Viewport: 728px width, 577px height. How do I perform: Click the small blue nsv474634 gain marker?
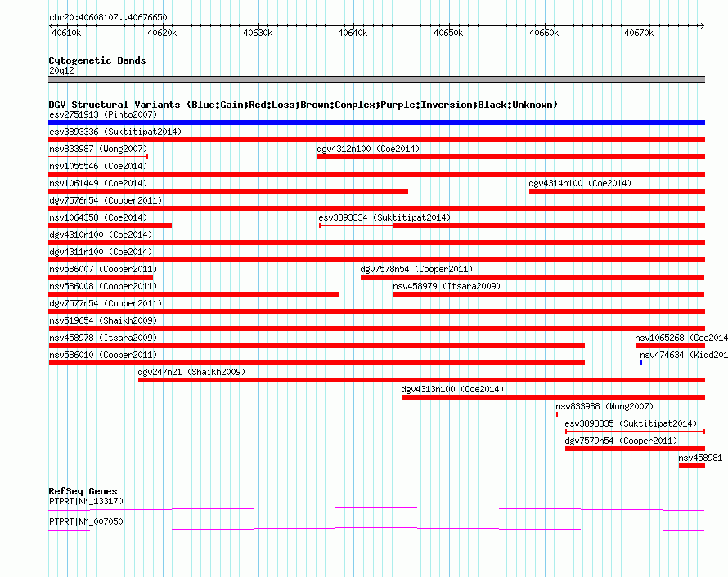641,363
